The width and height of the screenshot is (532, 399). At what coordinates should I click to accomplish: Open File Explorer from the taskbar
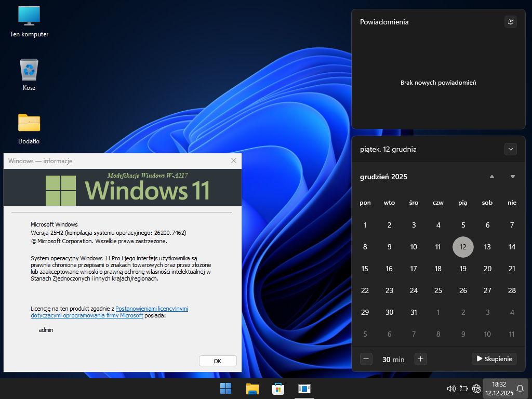click(x=252, y=389)
